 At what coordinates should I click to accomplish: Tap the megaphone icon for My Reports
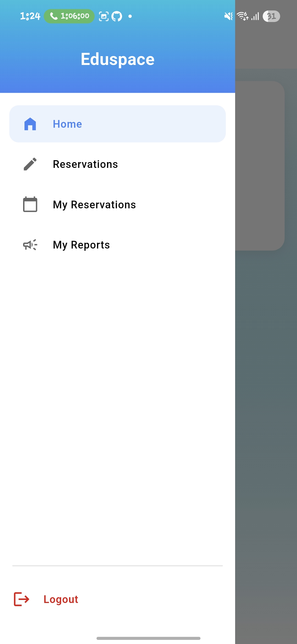point(30,245)
